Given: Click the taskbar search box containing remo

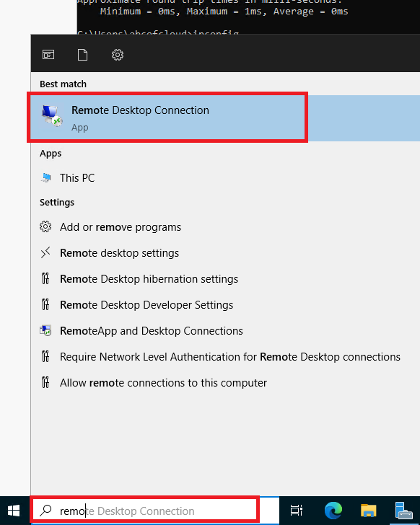Looking at the screenshot, I should pos(154,511).
